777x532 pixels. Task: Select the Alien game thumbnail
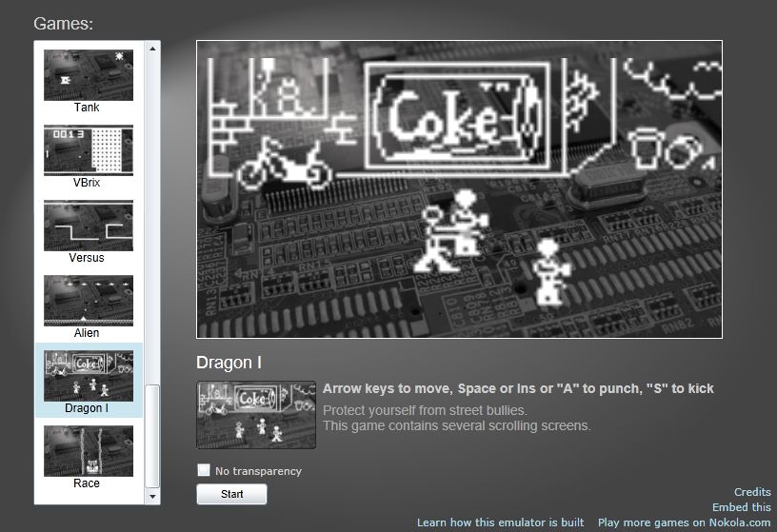[x=89, y=301]
